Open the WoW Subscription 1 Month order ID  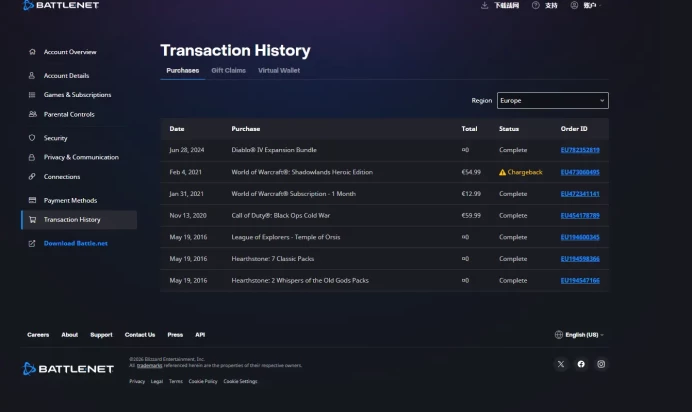[x=580, y=194]
